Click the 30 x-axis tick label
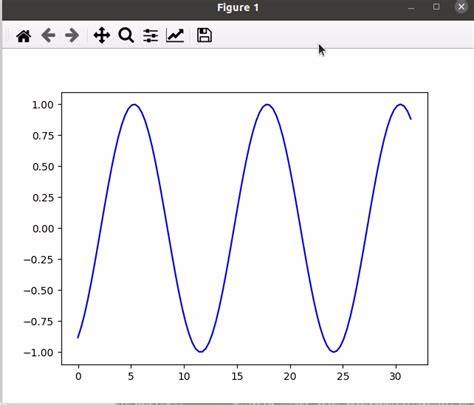The height and width of the screenshot is (405, 474). pos(395,376)
